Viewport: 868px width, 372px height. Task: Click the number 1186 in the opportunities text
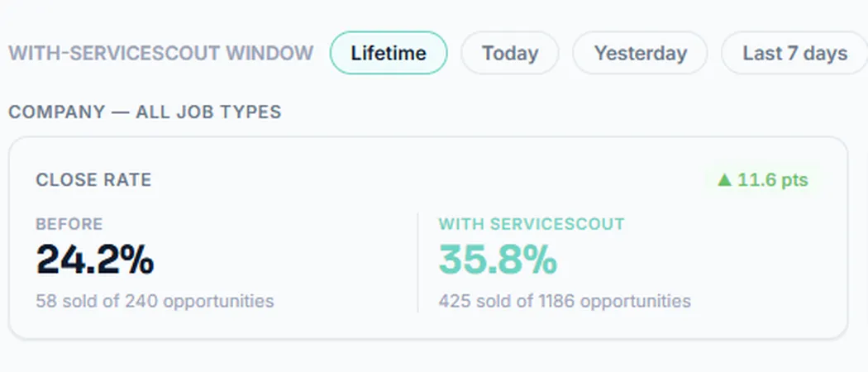click(556, 301)
